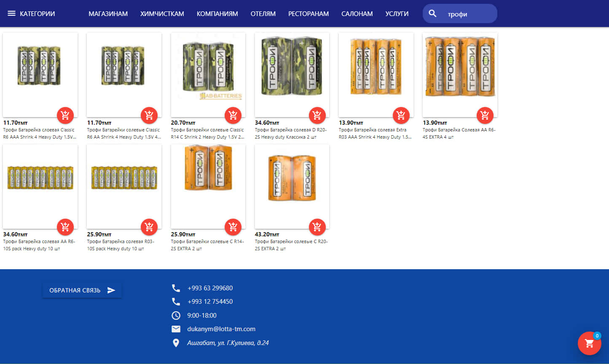Add D R20-2S Heavy duty battery to cart

pyautogui.click(x=317, y=115)
